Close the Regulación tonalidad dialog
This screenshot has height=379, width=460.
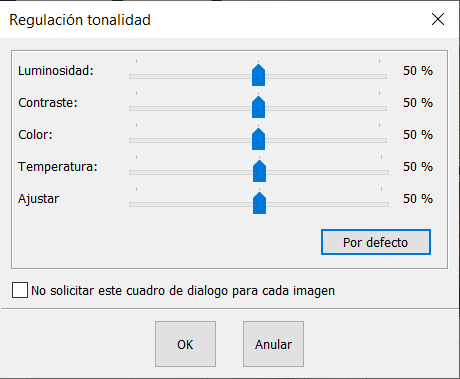point(438,19)
